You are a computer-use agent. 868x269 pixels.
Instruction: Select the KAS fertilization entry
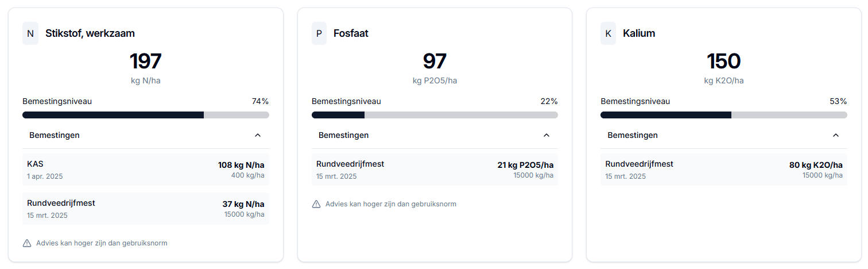146,170
